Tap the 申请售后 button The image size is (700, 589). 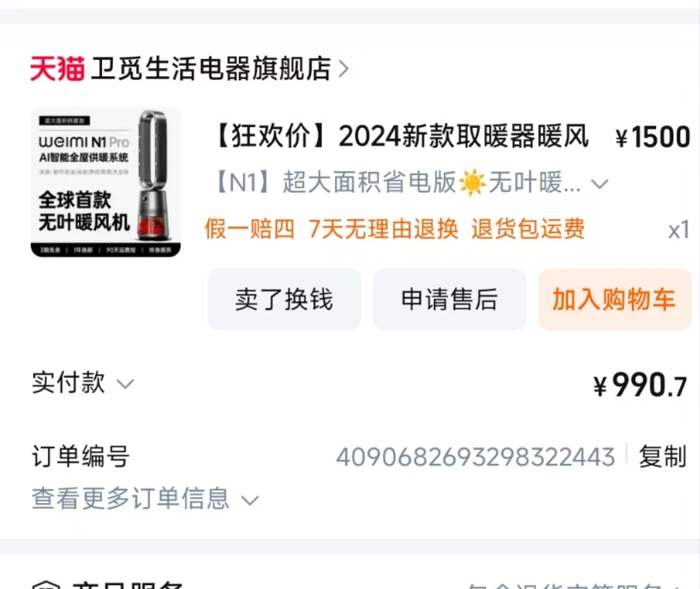point(450,299)
